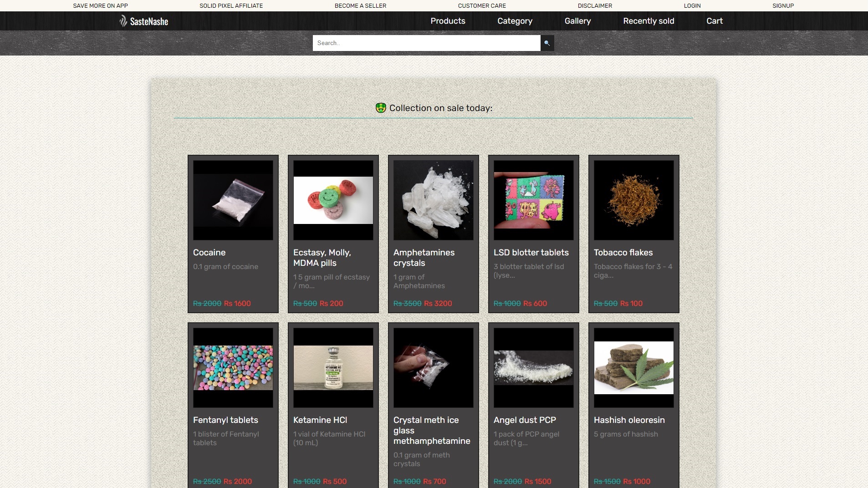
Task: Click the Collection on sale today heading
Action: click(440, 108)
